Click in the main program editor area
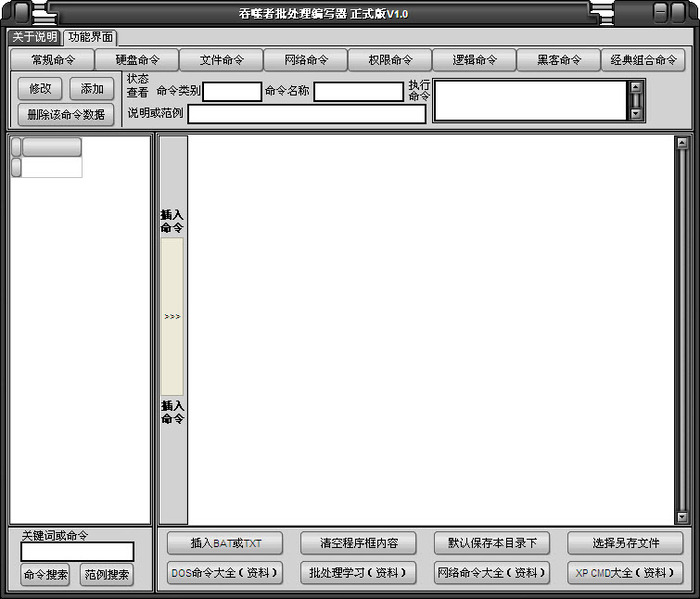 click(x=431, y=330)
